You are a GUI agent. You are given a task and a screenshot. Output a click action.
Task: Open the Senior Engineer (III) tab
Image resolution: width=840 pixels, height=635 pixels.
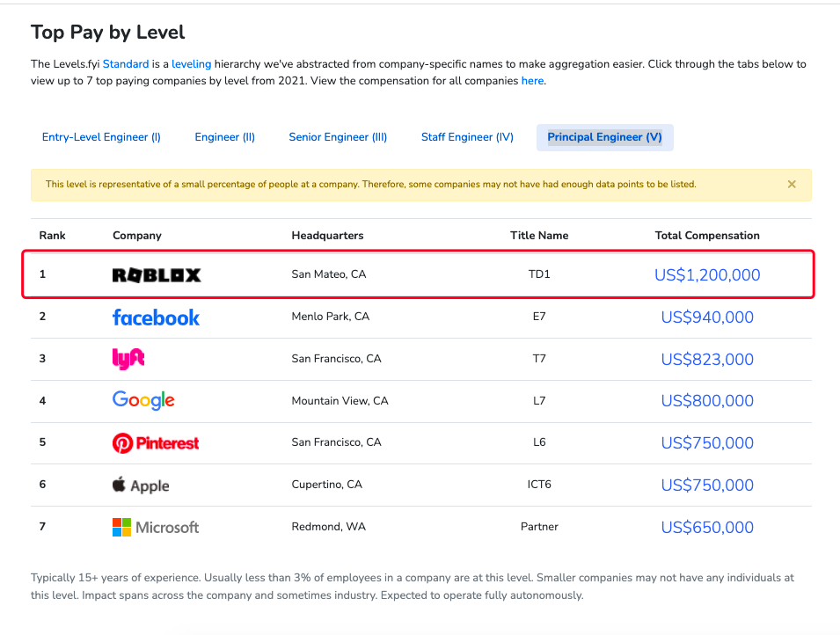(338, 137)
